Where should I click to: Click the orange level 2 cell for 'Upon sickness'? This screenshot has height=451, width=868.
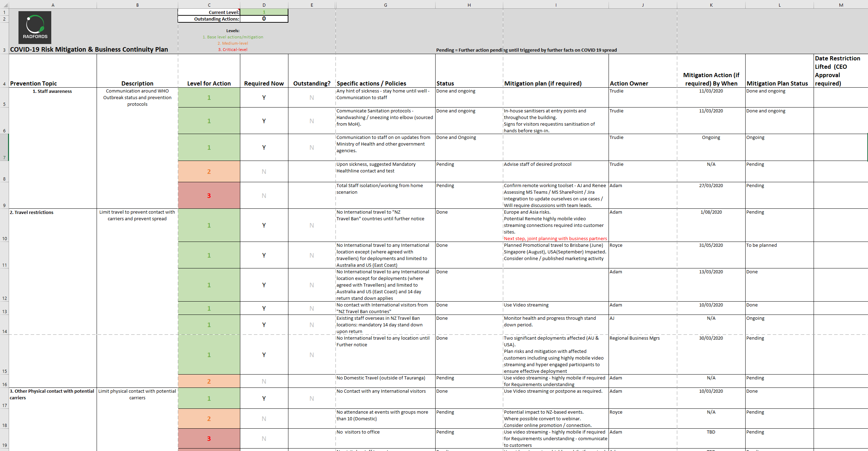click(x=209, y=171)
